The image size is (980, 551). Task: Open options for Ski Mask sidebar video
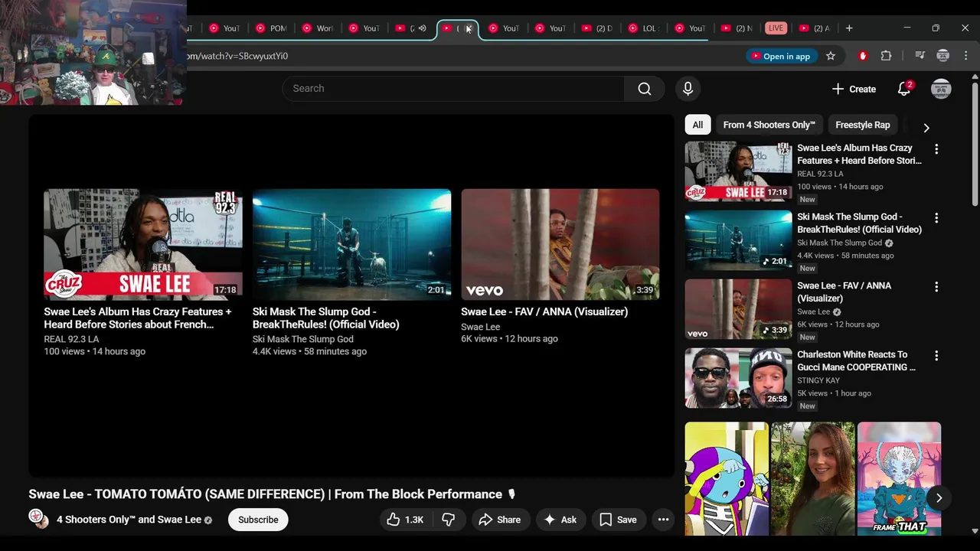click(x=936, y=218)
